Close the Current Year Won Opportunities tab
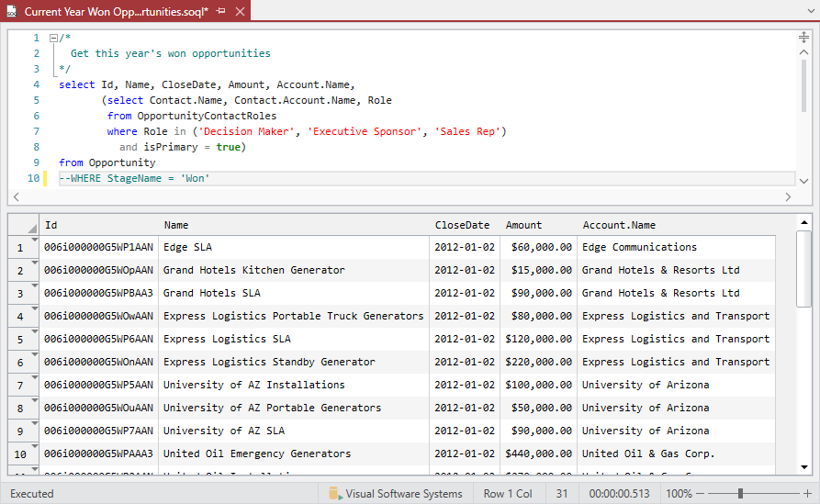 coord(240,11)
